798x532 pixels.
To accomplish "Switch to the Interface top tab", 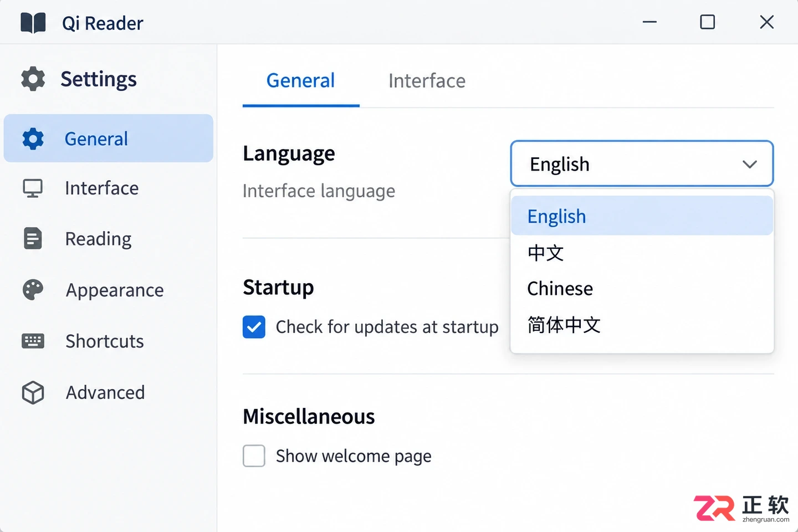I will point(427,81).
